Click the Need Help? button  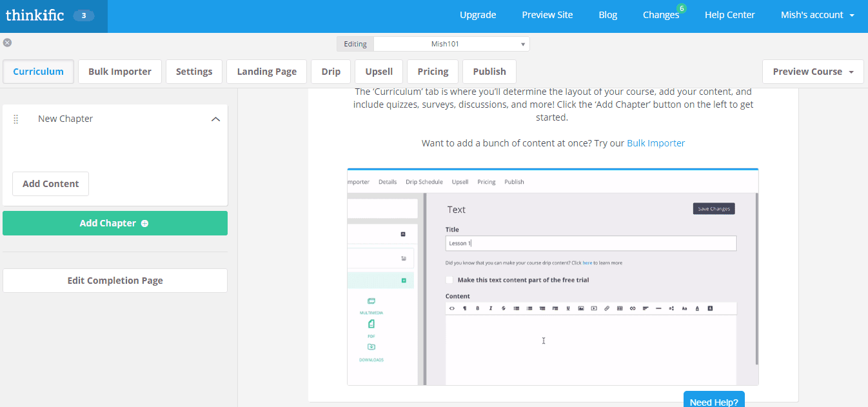coord(714,399)
